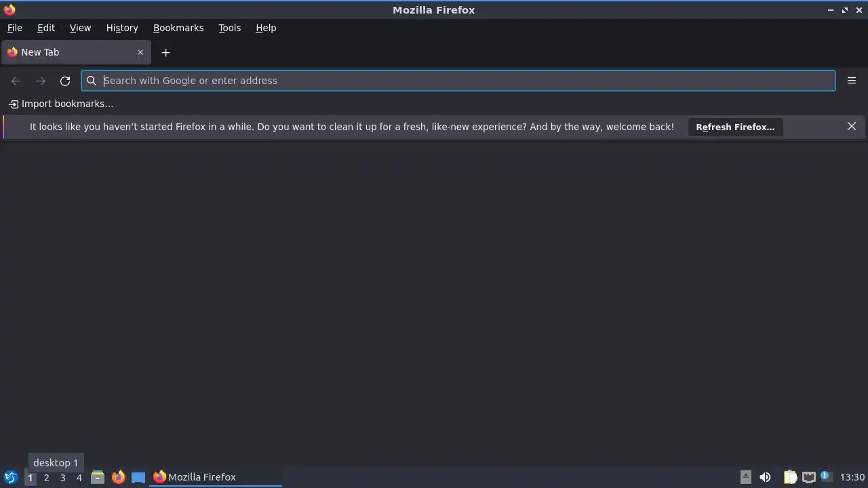Close the New Tab tab
The image size is (868, 488).
click(140, 52)
